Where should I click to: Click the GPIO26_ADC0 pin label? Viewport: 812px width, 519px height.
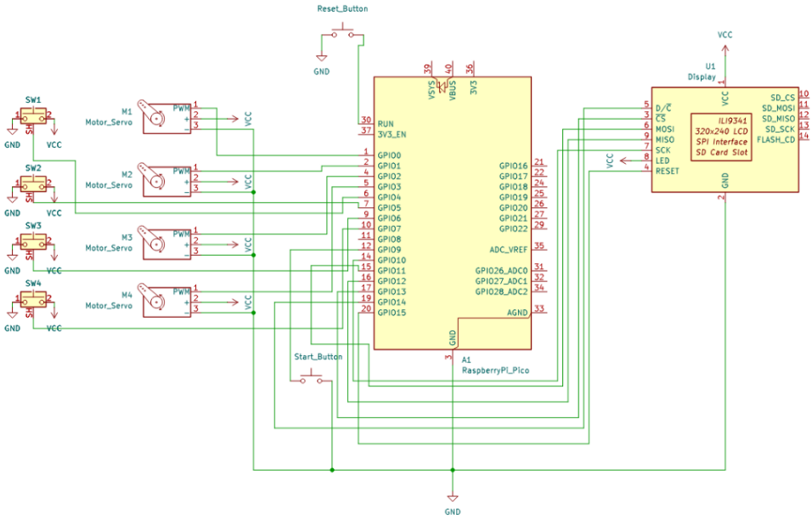501,270
